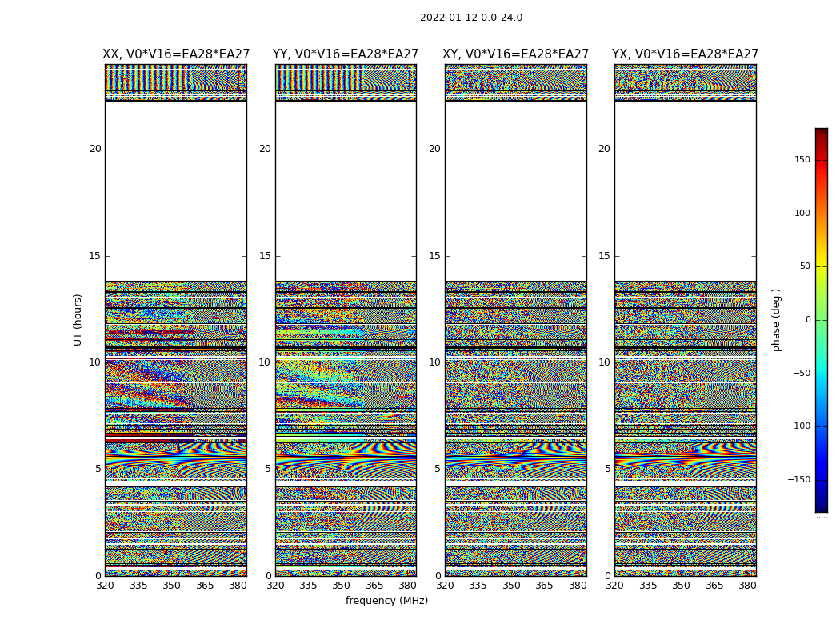
Task: Click the 320 frequency tick under XX panel
Action: tap(105, 586)
